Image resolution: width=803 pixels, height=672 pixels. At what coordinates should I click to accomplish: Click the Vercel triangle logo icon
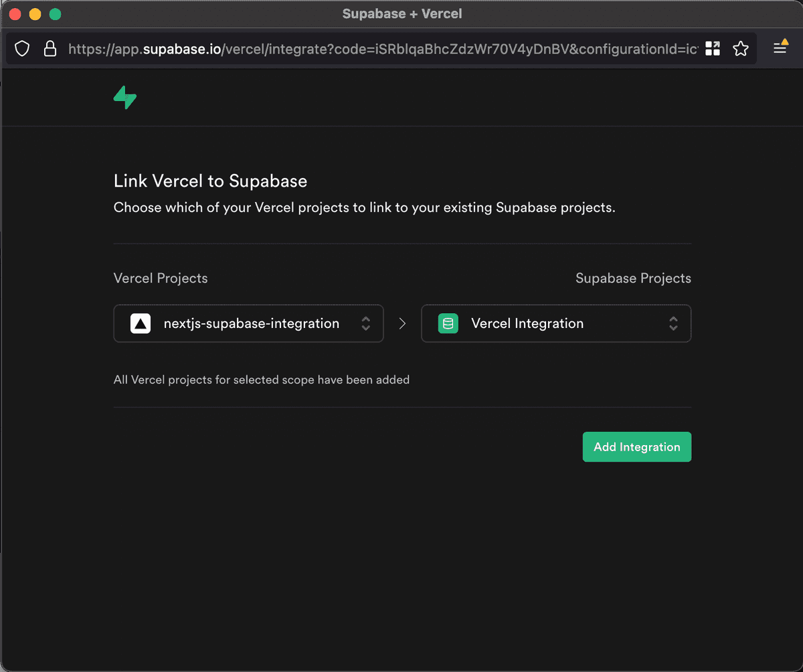(141, 324)
